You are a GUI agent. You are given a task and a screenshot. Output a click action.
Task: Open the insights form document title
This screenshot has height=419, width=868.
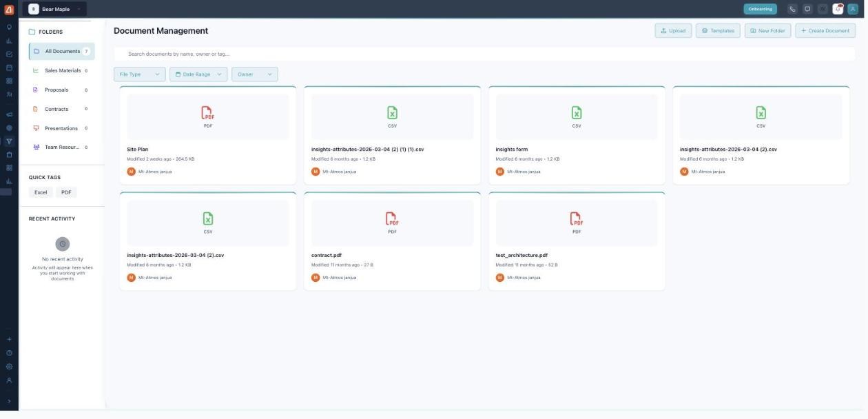point(512,149)
